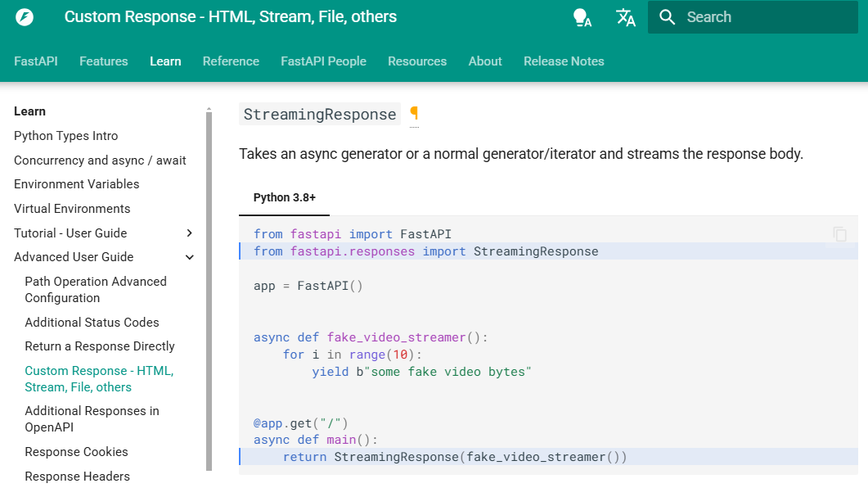Image resolution: width=868 pixels, height=488 pixels.
Task: Open Tutorial - User Guide link
Action: (x=70, y=233)
